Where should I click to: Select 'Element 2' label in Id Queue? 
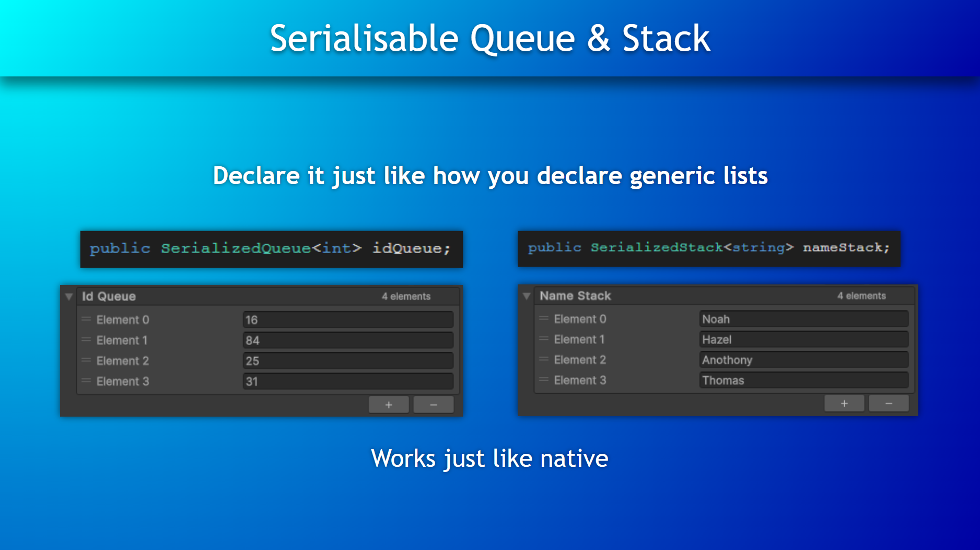click(123, 361)
